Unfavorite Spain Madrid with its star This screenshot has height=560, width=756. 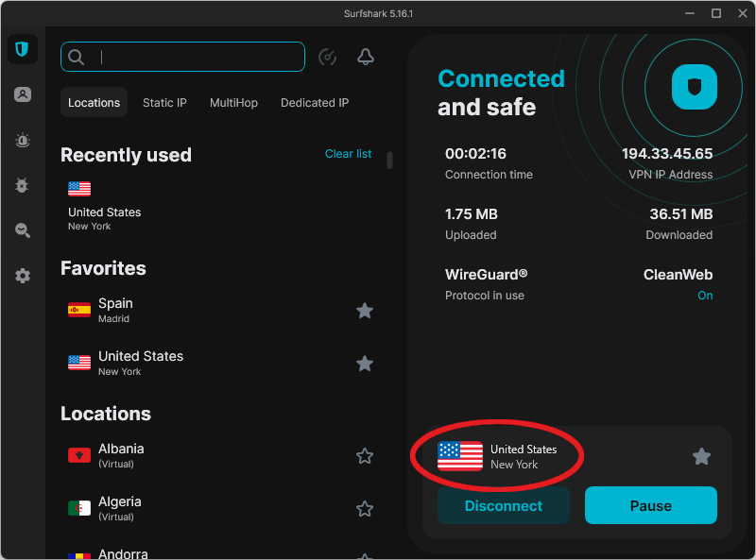pos(365,311)
